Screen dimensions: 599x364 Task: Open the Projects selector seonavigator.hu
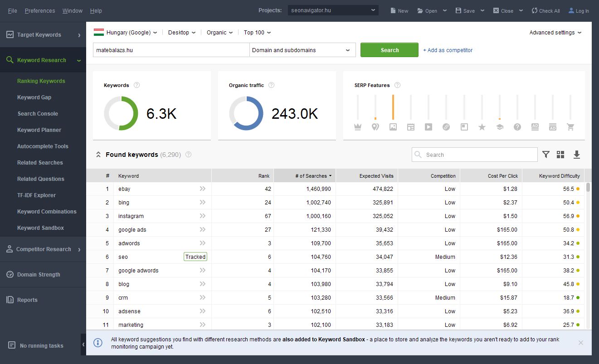click(333, 10)
